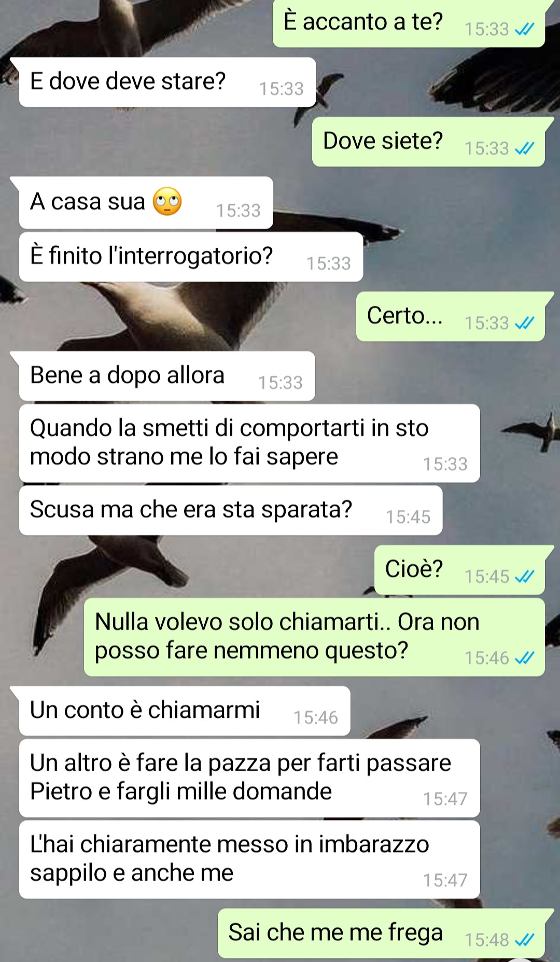
Task: Select 'Scusa ma che era sta sparata?' bubble
Action: (231, 510)
